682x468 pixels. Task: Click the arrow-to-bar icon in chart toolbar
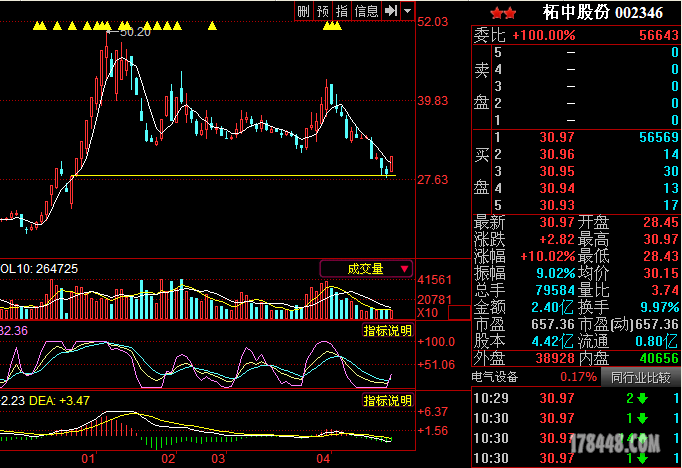pos(391,11)
